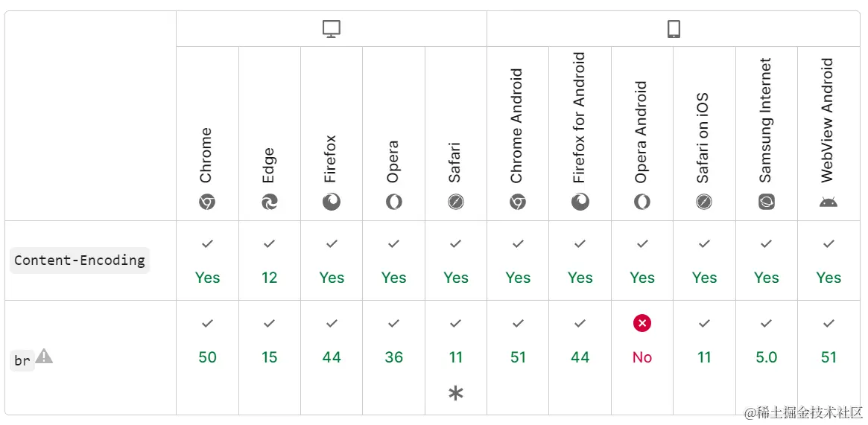Click the Opera Android column header text
Viewport: 868px width, 425px height.
pyautogui.click(x=642, y=132)
